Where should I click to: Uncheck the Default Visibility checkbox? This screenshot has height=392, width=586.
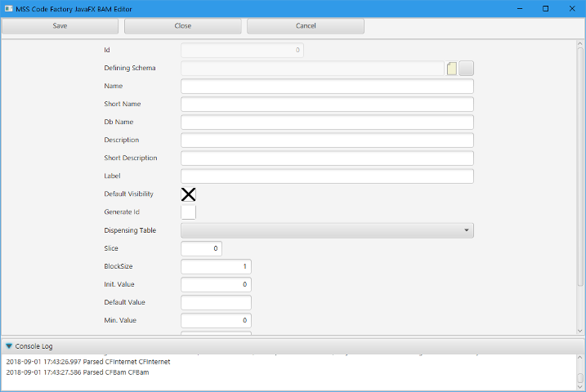click(x=188, y=194)
